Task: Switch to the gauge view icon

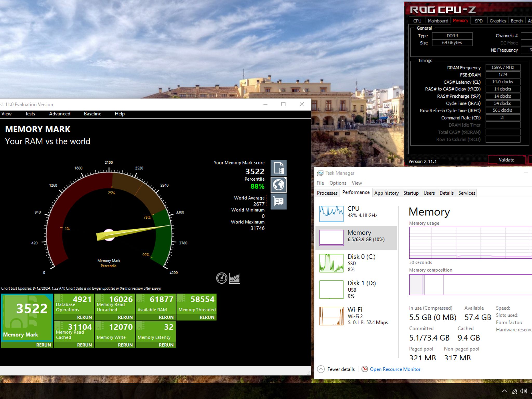Action: [222, 278]
